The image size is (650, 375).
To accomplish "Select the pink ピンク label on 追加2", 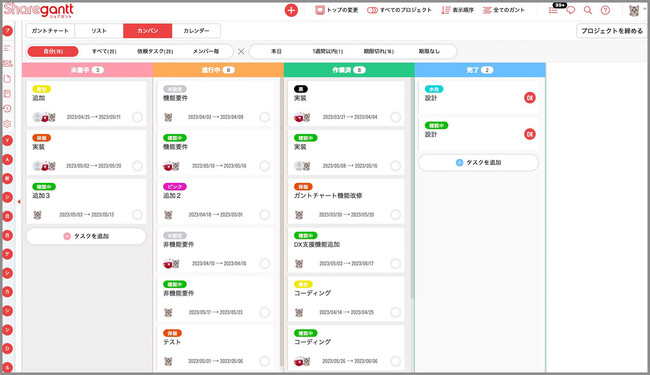I will pyautogui.click(x=175, y=186).
